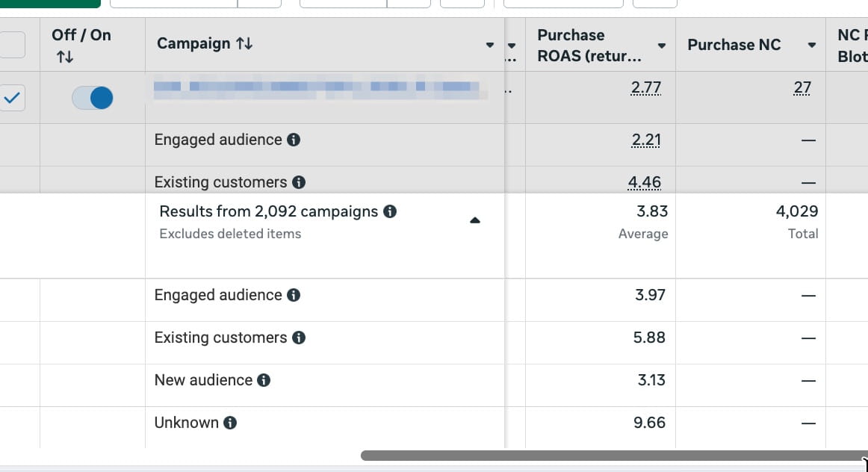Show info for New audience
This screenshot has height=472, width=868.
(x=264, y=380)
